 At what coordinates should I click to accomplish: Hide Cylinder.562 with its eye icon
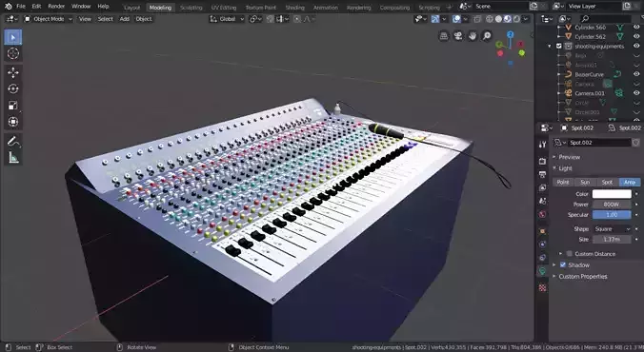pos(636,36)
